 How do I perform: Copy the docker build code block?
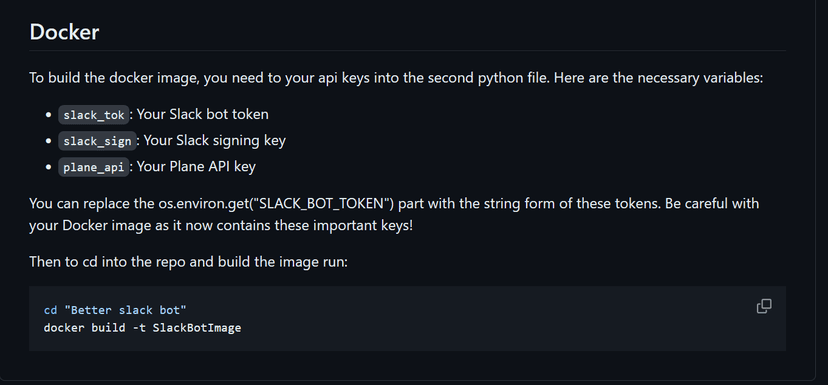(x=764, y=306)
